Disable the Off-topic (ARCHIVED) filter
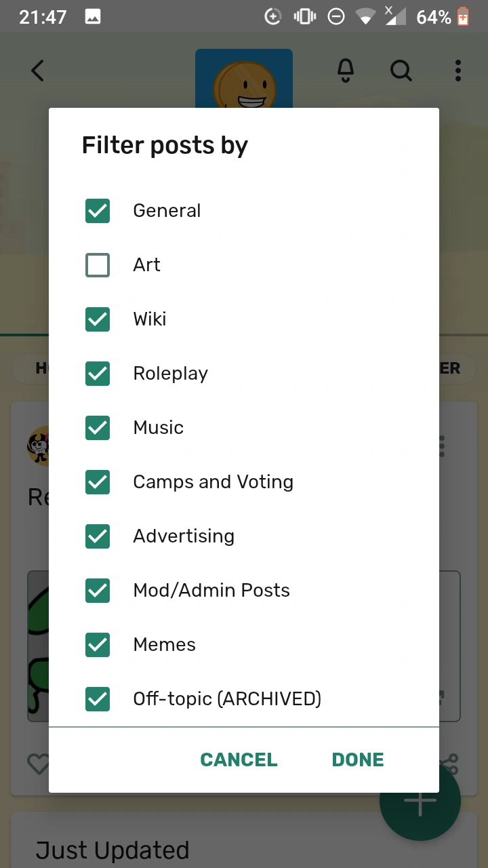 click(x=98, y=698)
